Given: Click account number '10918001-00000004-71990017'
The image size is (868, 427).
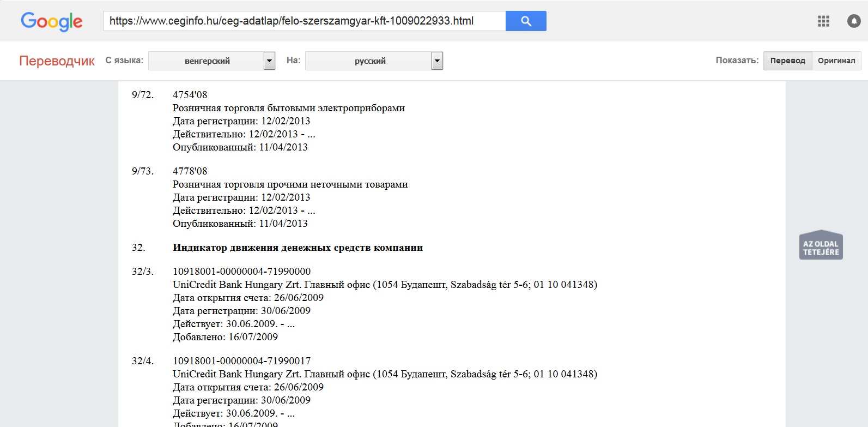Looking at the screenshot, I should tap(241, 361).
